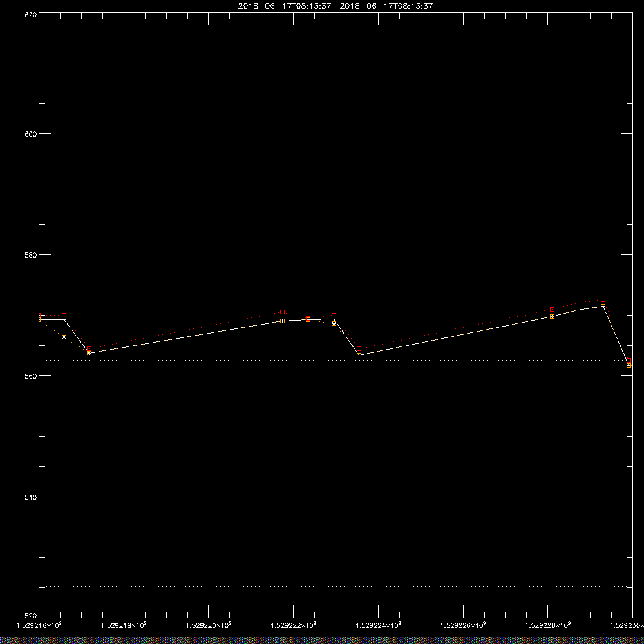
Task: Pick the lowest orange marker at far right
Action: pyautogui.click(x=629, y=365)
